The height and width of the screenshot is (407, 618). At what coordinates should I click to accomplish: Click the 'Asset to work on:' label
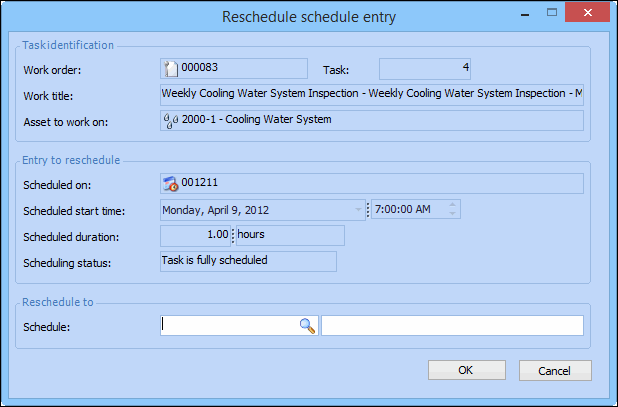tap(65, 122)
